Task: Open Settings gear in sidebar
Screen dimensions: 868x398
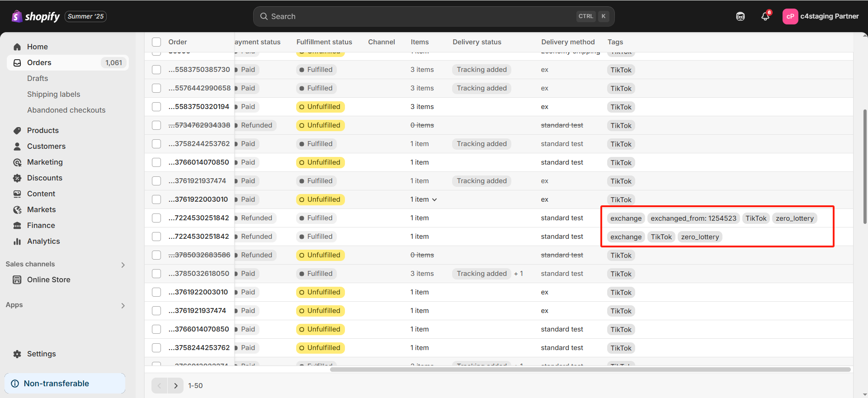Action: [x=17, y=354]
